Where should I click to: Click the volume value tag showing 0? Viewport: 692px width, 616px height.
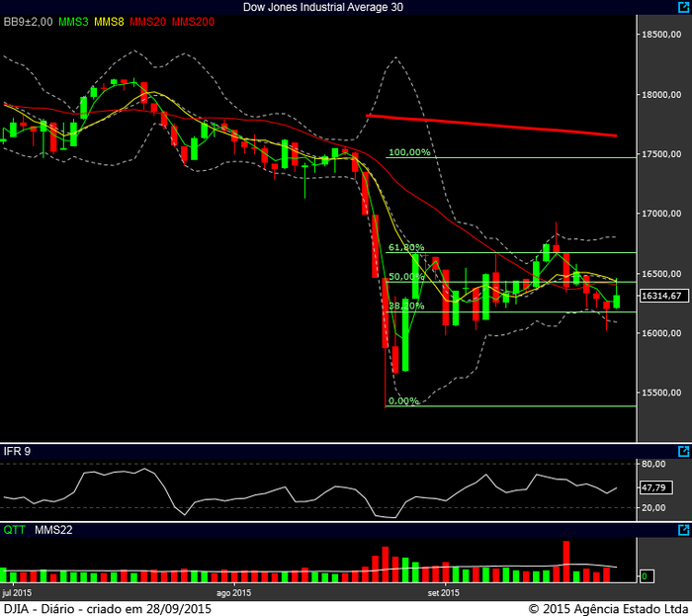coord(647,575)
